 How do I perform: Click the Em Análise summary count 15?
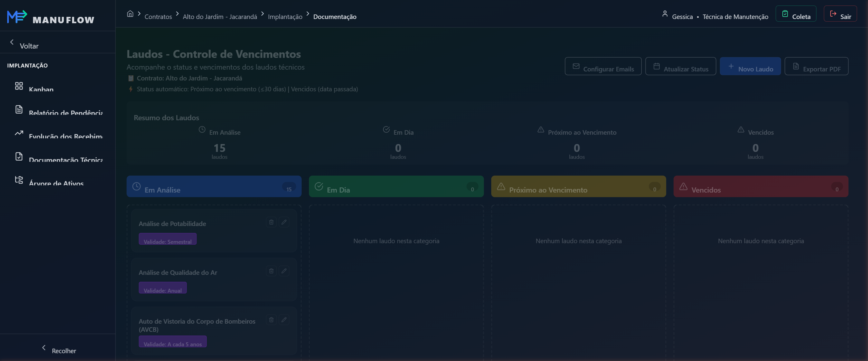pos(219,148)
